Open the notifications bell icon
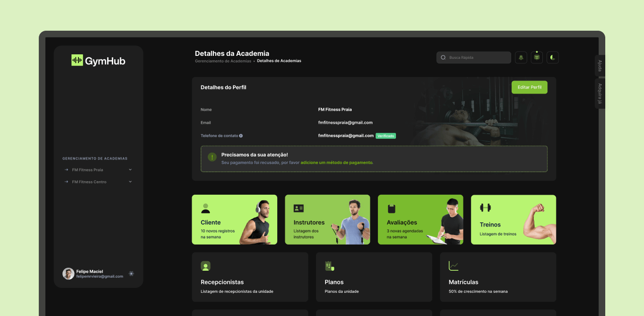Image resolution: width=644 pixels, height=316 pixels. point(521,57)
